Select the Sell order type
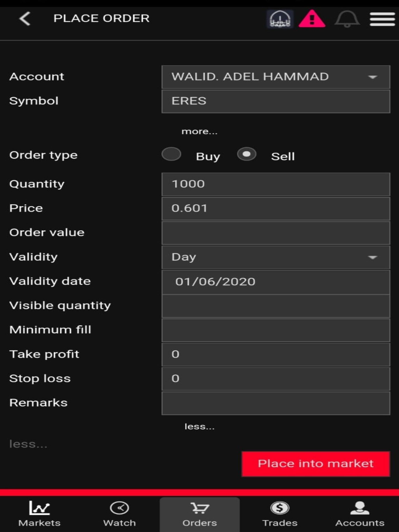 click(246, 154)
